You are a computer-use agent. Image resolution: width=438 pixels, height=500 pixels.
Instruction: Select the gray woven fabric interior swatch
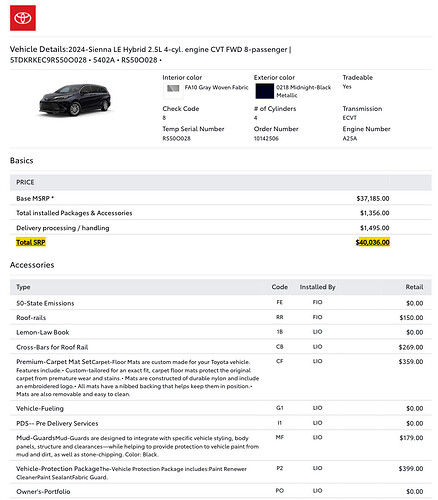click(x=173, y=88)
